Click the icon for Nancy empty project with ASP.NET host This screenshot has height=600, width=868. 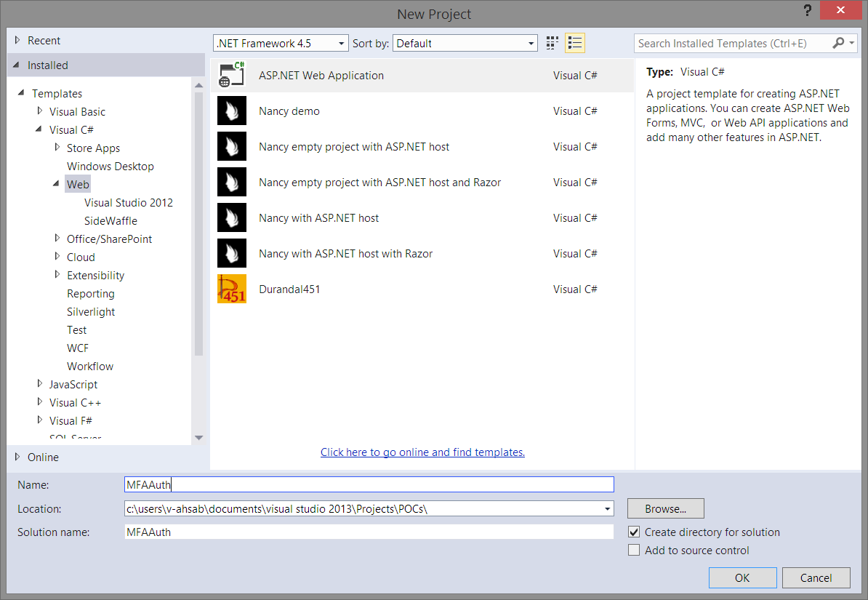click(x=231, y=146)
